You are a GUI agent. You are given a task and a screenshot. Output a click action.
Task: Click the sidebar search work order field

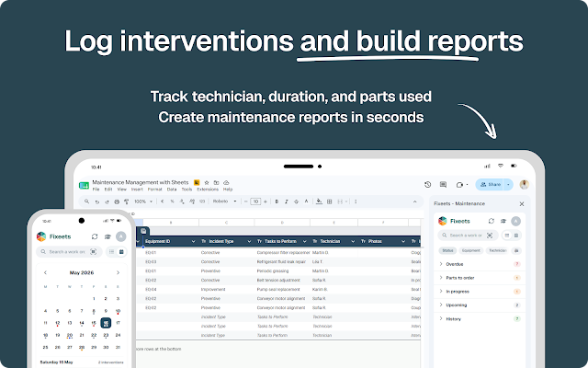468,236
